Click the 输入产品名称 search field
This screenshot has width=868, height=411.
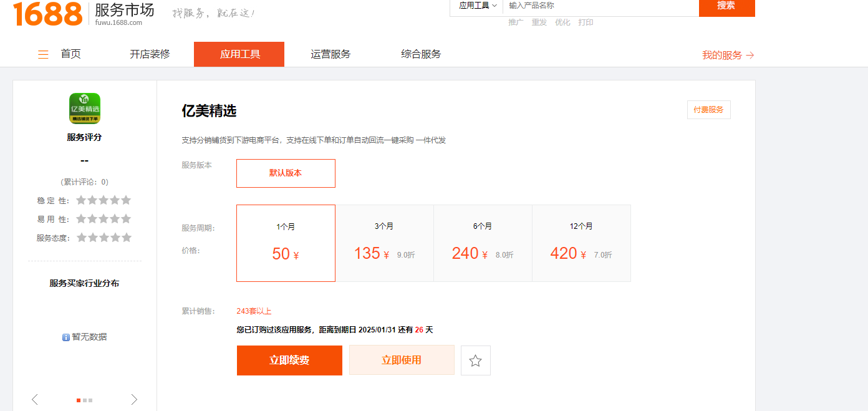point(599,6)
